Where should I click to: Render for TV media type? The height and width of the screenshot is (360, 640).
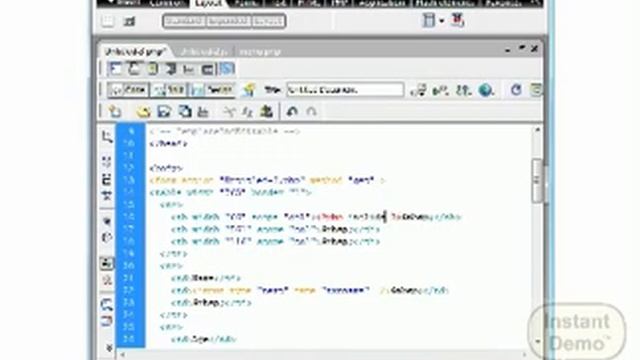click(x=207, y=69)
